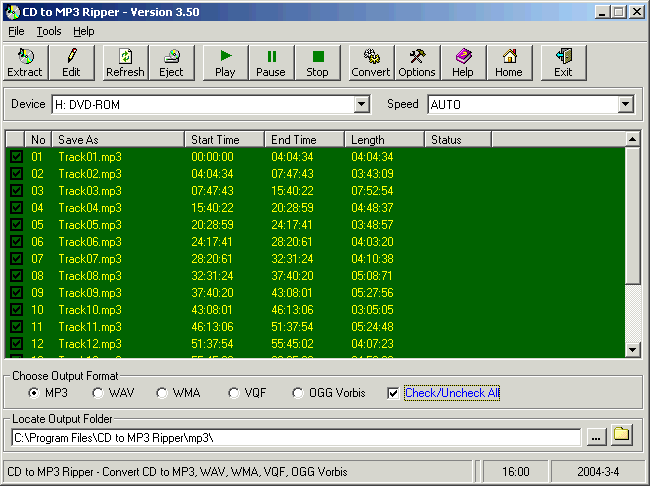This screenshot has height=486, width=650.
Task: Click length value 05:08:71
Action: (x=372, y=276)
